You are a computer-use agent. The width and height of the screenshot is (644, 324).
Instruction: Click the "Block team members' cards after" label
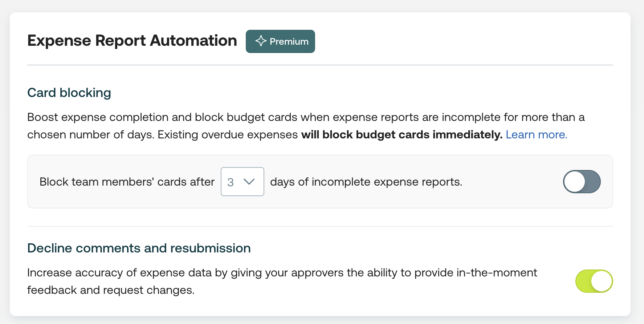point(127,182)
